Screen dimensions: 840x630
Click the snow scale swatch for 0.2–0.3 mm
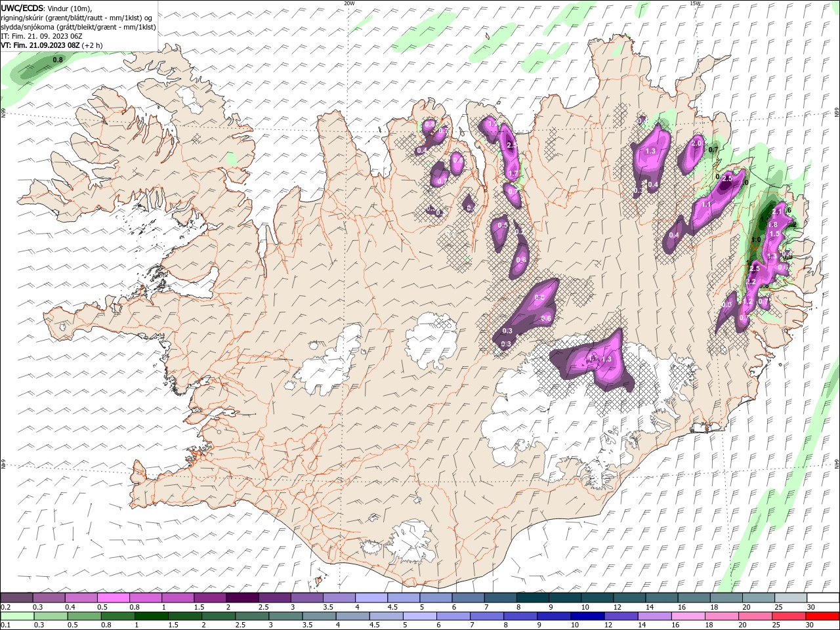(x=16, y=597)
